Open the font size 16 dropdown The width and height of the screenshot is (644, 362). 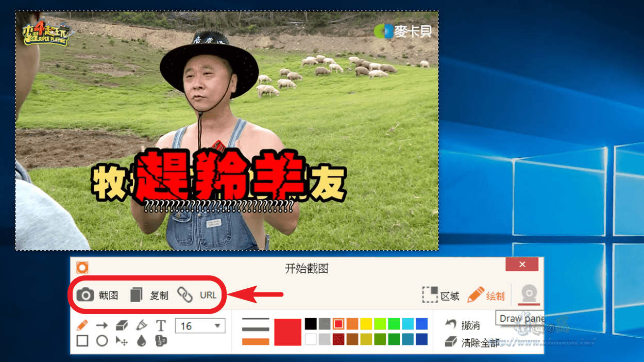click(x=200, y=326)
